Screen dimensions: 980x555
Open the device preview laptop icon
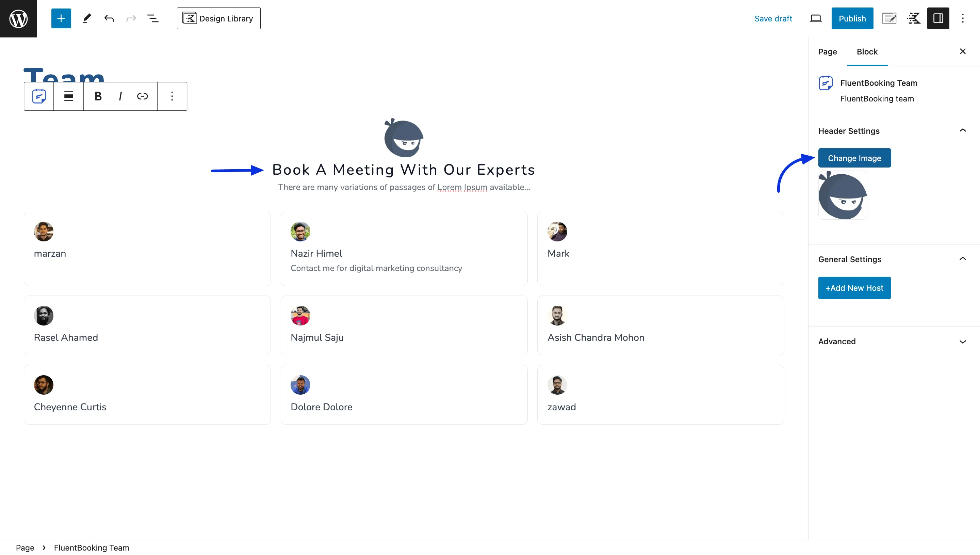(815, 18)
